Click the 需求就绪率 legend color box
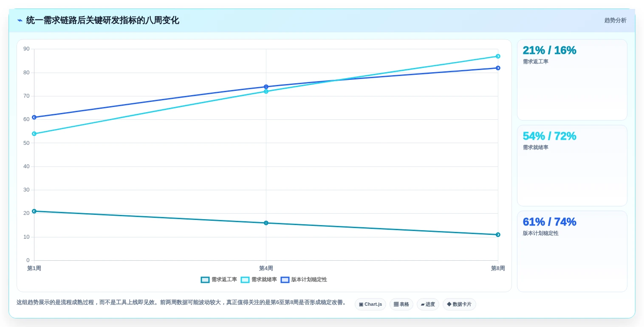 (245, 280)
